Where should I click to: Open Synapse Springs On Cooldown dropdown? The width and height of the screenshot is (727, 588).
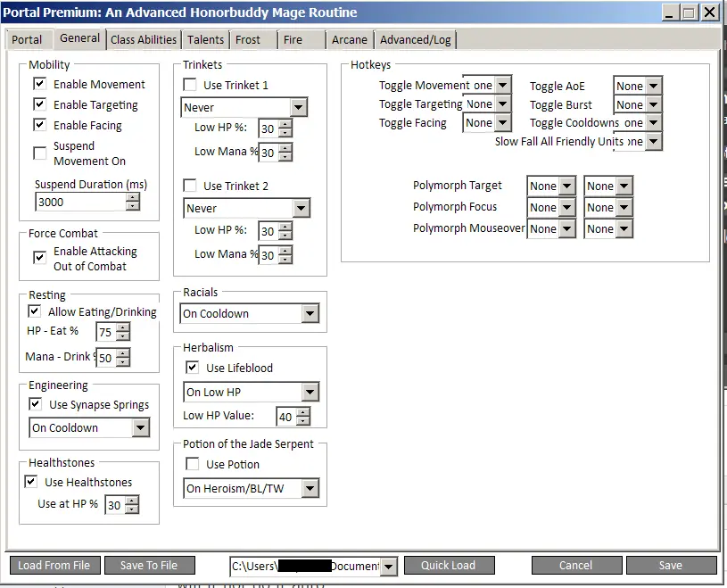pos(89,428)
